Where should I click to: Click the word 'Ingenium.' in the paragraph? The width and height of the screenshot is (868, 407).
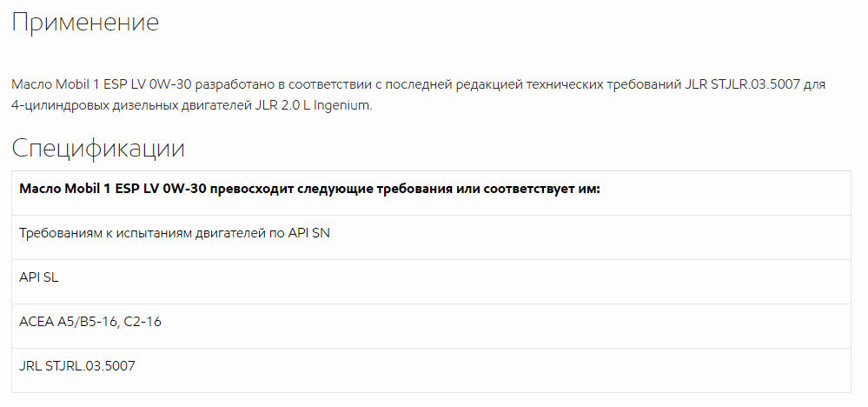coord(343,106)
